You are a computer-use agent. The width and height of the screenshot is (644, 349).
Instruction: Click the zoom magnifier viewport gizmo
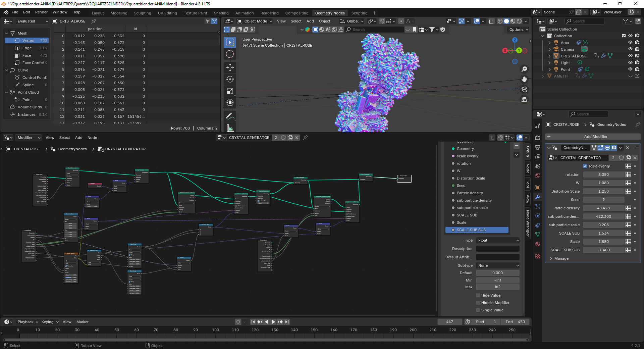point(524,69)
